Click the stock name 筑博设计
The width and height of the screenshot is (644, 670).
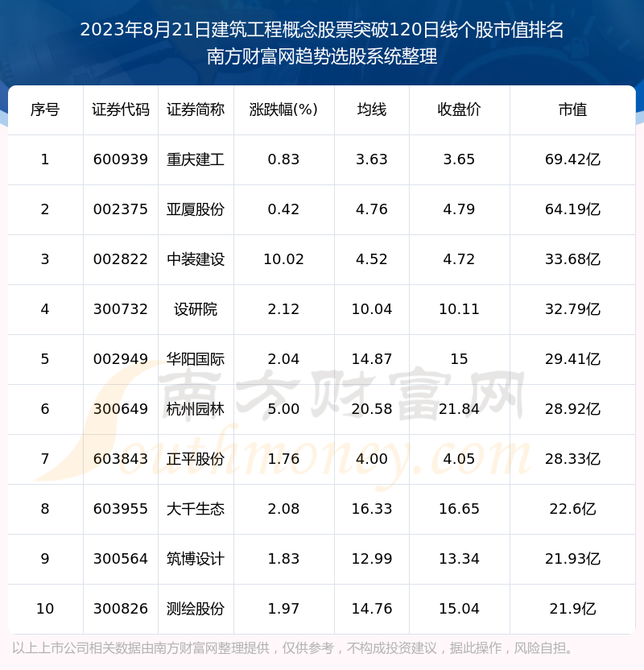click(x=196, y=560)
